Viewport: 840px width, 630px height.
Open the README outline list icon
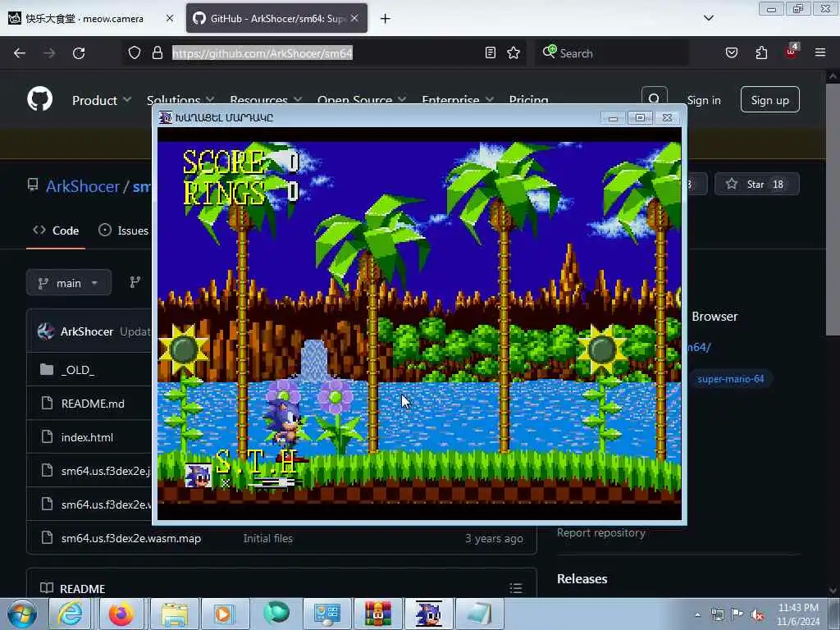(x=515, y=588)
